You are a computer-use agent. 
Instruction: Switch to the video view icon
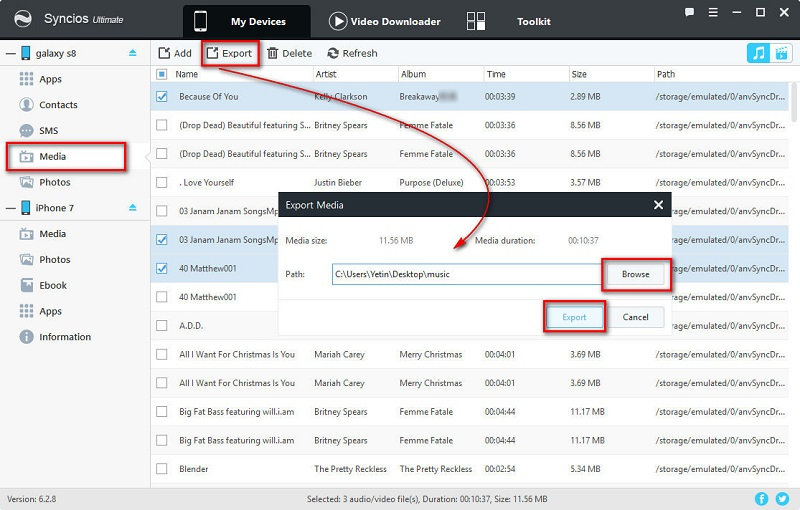pyautogui.click(x=781, y=53)
